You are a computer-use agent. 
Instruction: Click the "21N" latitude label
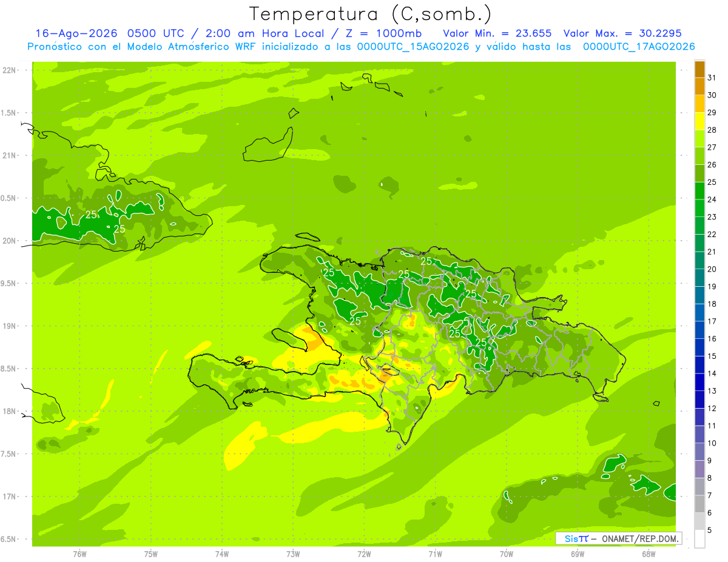[9, 156]
